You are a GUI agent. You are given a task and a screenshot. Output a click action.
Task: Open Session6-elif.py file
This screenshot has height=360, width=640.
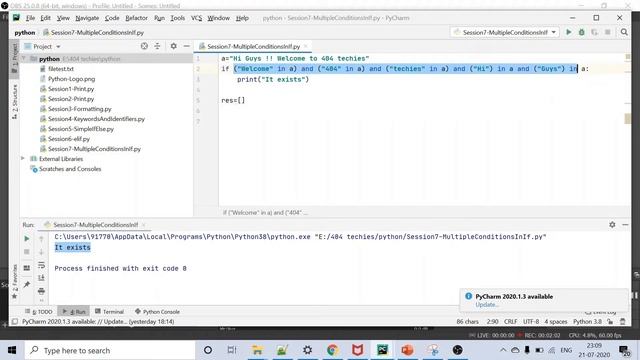coord(69,139)
